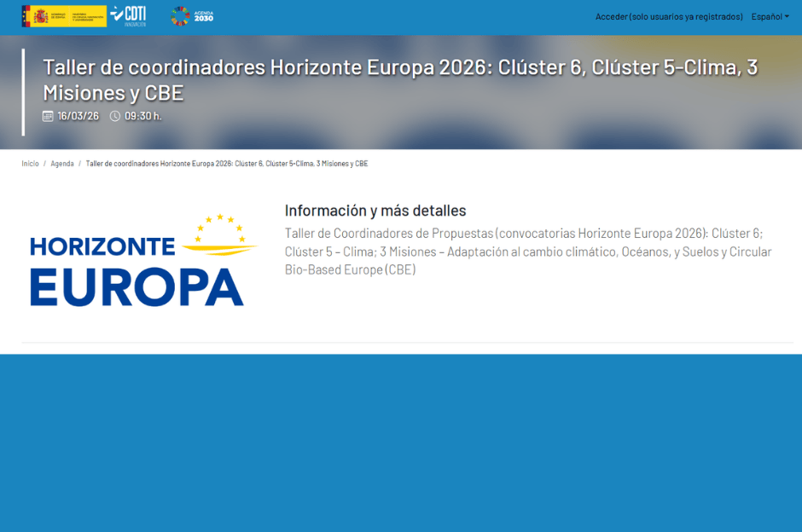Click the Ministerio de Ciencia yellow logo text
This screenshot has height=532, width=802.
pos(85,16)
